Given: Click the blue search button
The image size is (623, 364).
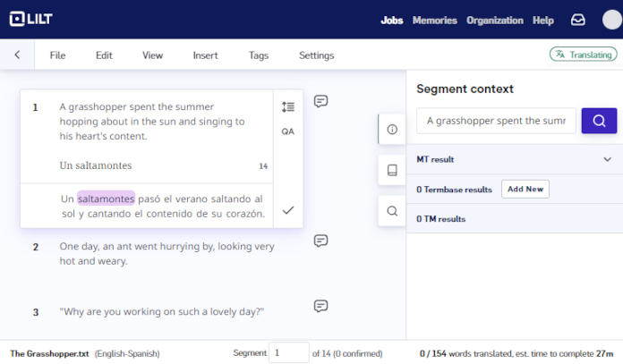Looking at the screenshot, I should click(x=599, y=121).
